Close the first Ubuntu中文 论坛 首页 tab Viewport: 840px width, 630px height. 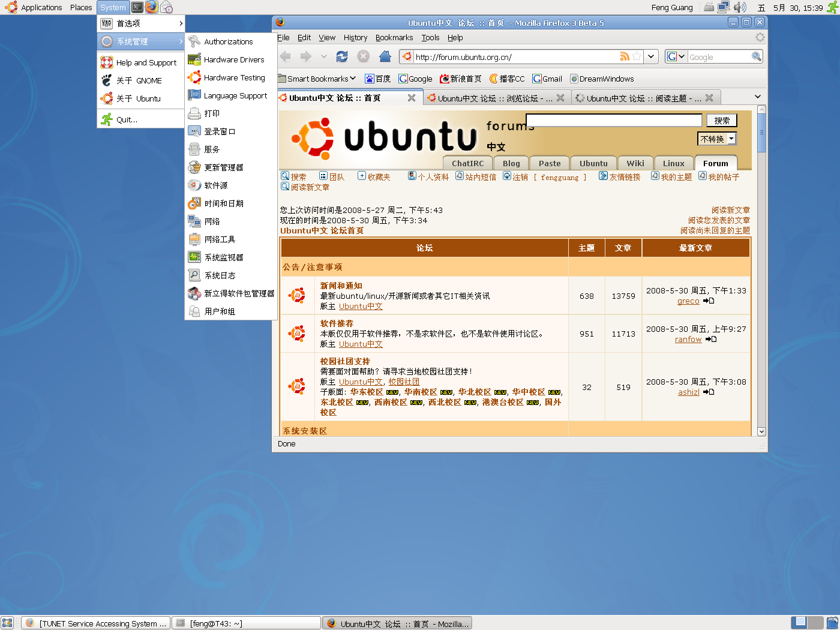pyautogui.click(x=412, y=98)
